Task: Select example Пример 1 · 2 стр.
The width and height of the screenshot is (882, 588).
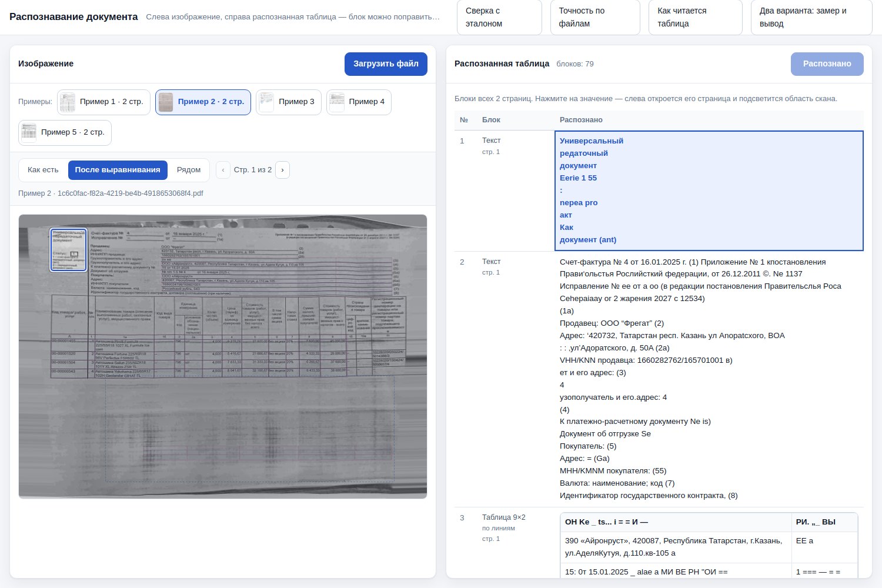Action: point(103,102)
